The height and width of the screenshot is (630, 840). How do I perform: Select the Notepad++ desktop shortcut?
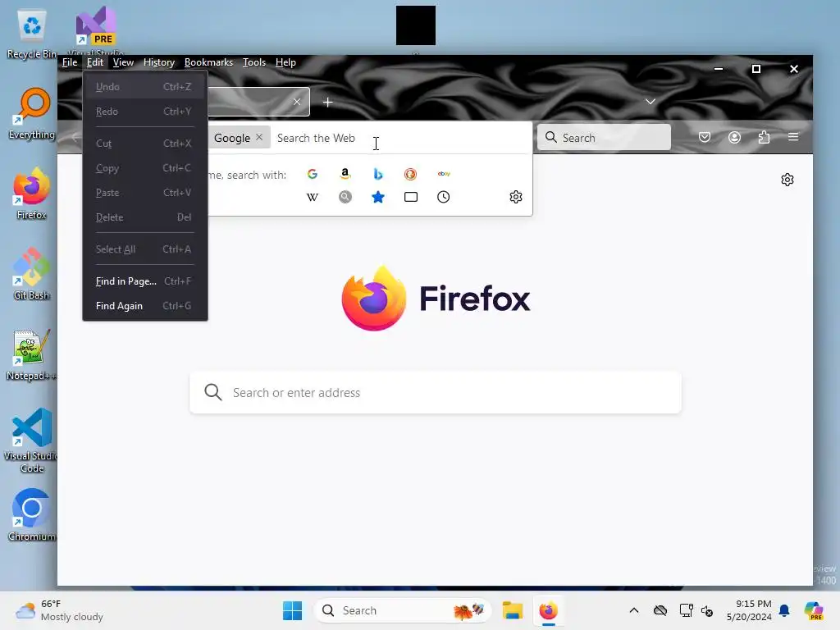click(x=31, y=354)
